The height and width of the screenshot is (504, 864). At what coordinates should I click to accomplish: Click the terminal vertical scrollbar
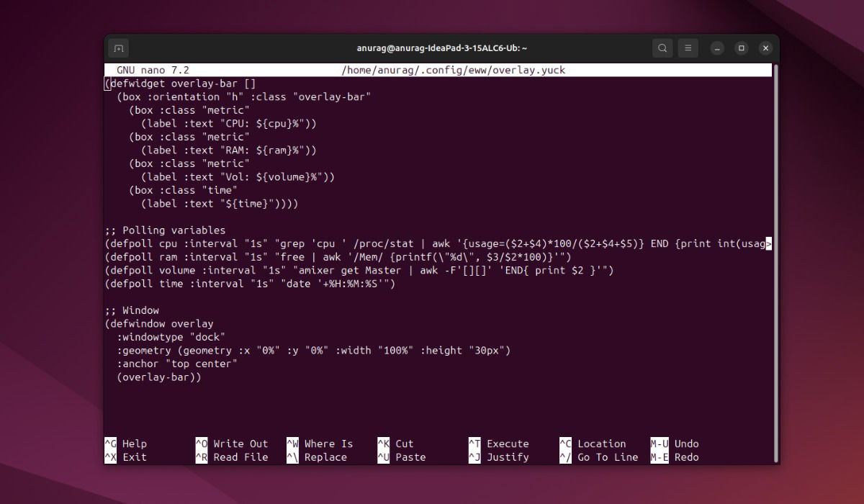(775, 263)
